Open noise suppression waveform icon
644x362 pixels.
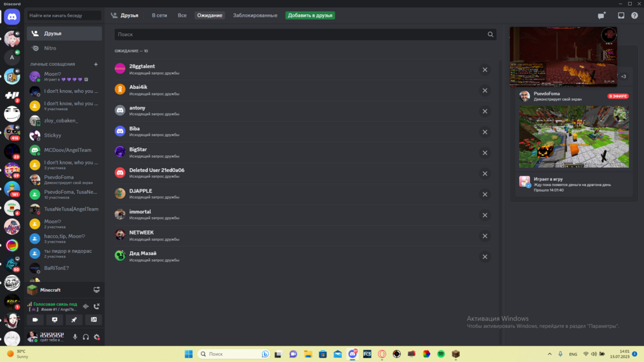[x=86, y=306]
